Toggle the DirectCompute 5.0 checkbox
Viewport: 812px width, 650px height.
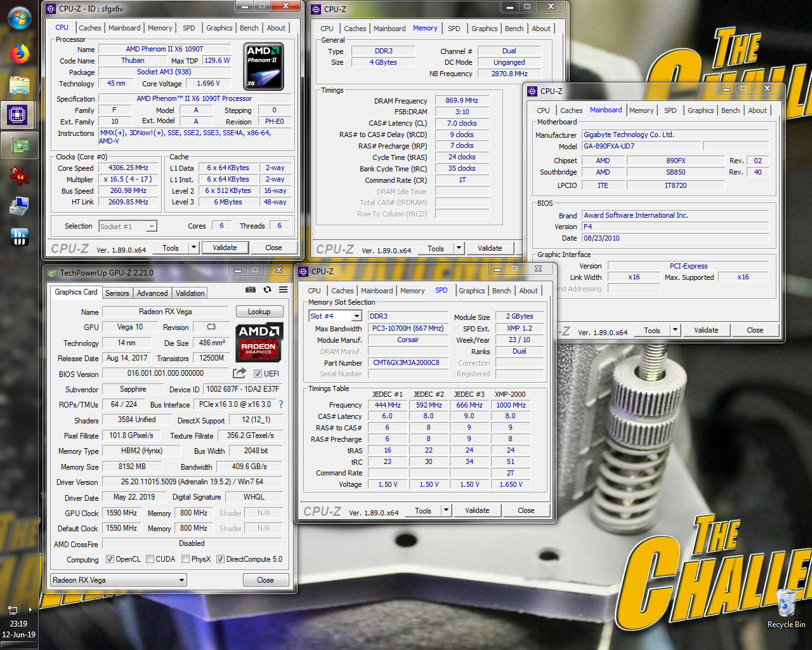(220, 559)
